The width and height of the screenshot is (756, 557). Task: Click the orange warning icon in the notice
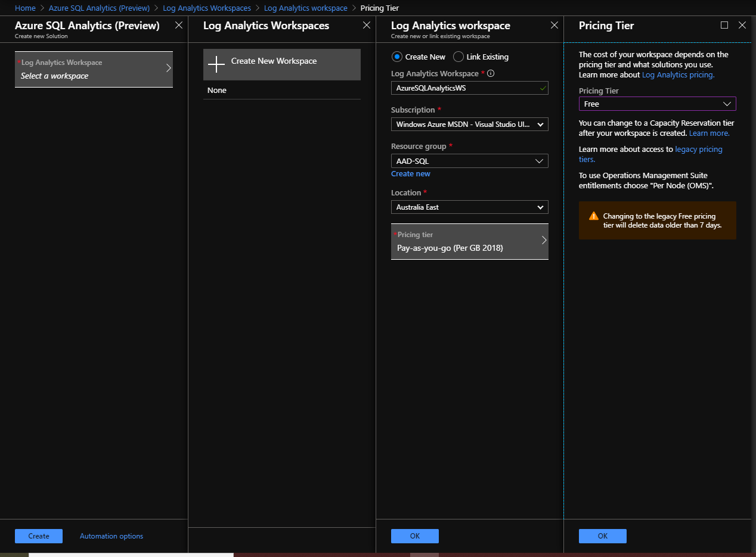tap(593, 216)
